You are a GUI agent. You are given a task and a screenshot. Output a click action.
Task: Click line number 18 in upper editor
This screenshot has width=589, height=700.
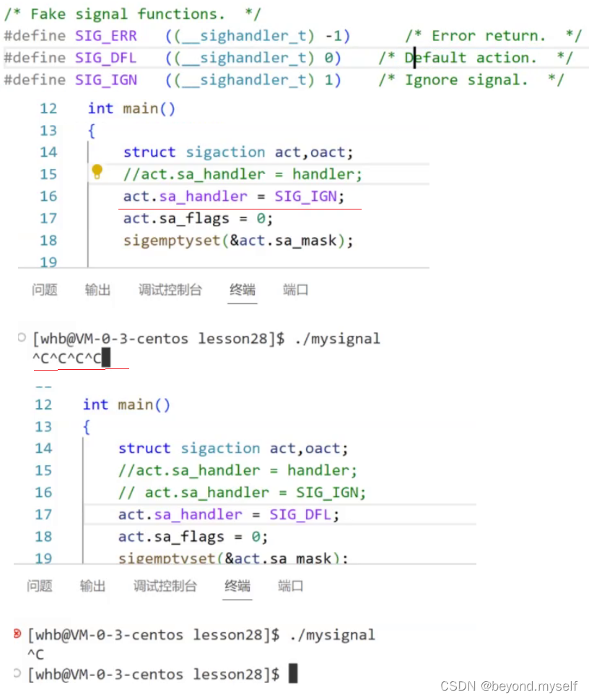[x=48, y=241]
